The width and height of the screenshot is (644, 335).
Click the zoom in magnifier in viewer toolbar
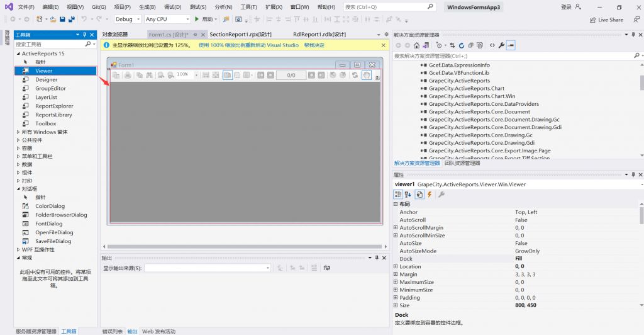pyautogui.click(x=170, y=75)
